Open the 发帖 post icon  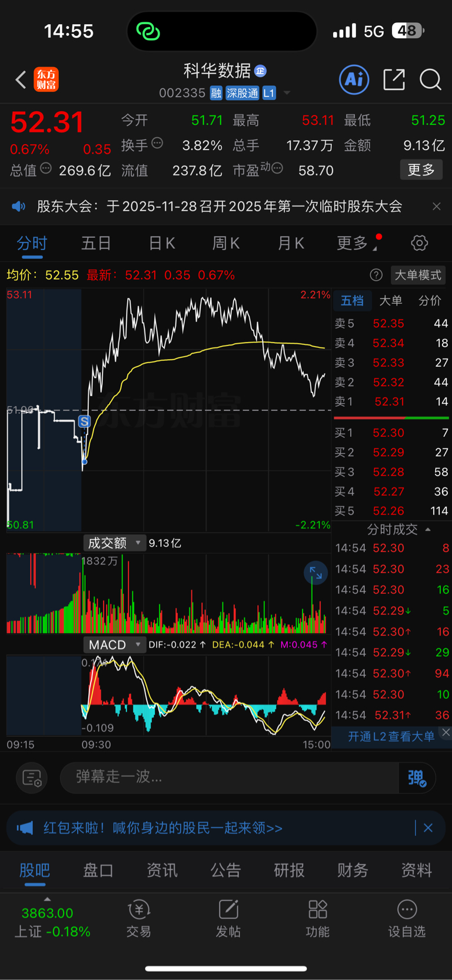[228, 919]
